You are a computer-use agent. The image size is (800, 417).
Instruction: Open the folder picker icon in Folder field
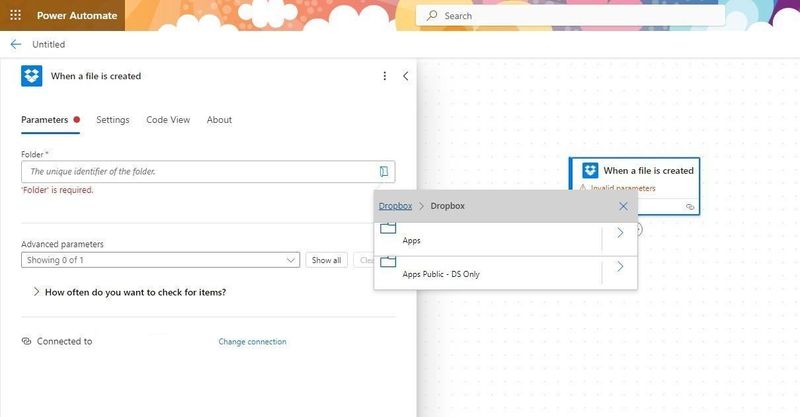384,171
